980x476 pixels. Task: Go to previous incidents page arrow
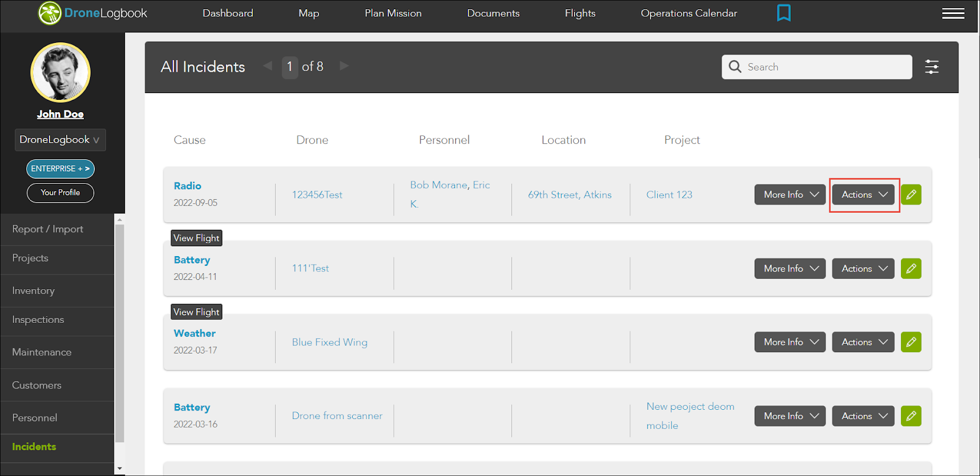268,66
